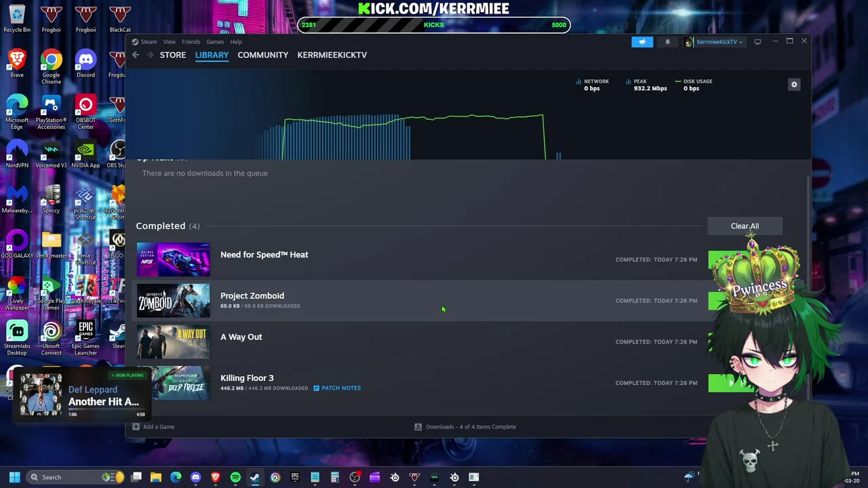Launch Lively Wallpaper desktop shortcut
Viewport: 868px width, 488px height.
[x=17, y=293]
